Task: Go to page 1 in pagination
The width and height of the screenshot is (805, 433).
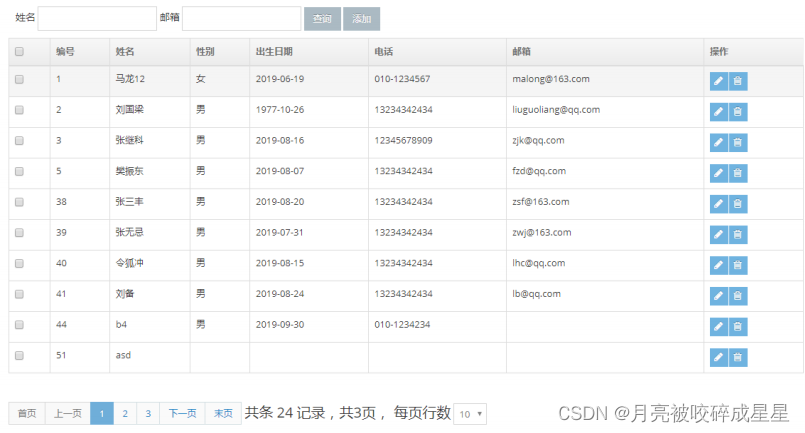Action: click(102, 413)
